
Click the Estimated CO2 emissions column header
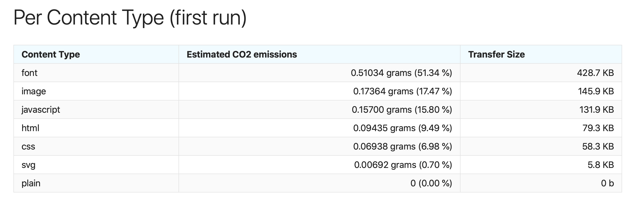click(x=242, y=54)
